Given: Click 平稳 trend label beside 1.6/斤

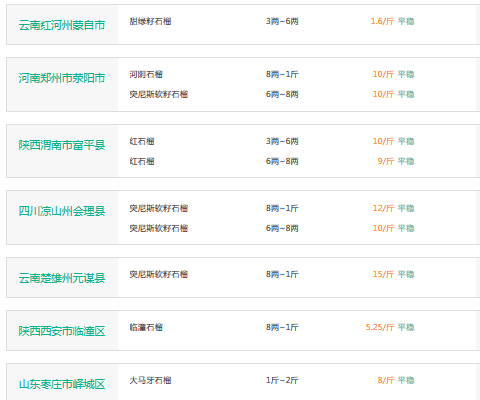Looking at the screenshot, I should click(x=406, y=21).
